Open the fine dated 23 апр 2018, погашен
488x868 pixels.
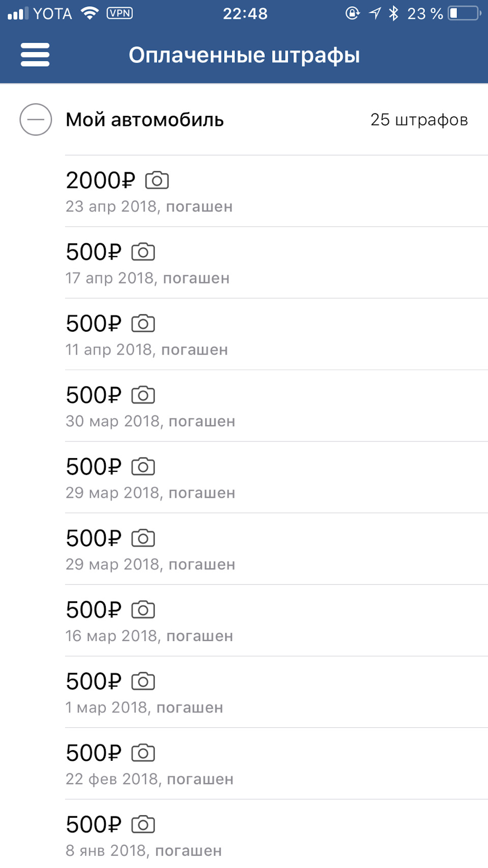point(149,207)
